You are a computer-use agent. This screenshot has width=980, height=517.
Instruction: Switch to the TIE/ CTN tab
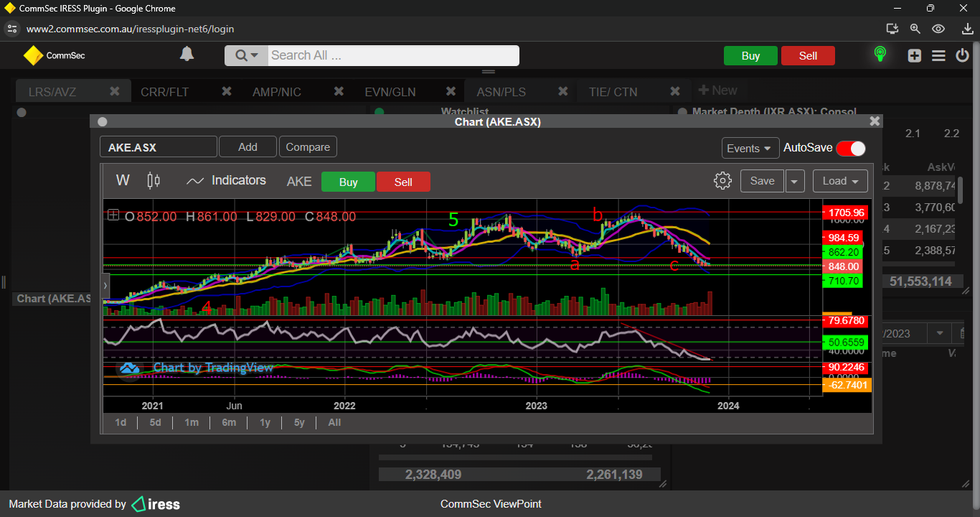coord(613,92)
